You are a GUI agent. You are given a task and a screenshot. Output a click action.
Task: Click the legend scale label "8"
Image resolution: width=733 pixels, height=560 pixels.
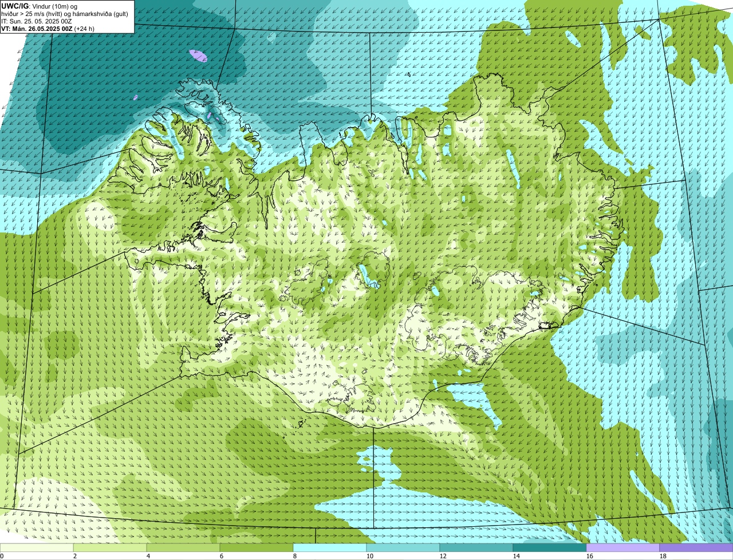click(295, 556)
